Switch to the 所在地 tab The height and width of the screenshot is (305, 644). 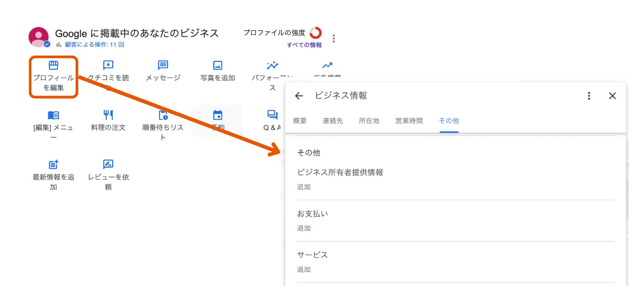369,121
